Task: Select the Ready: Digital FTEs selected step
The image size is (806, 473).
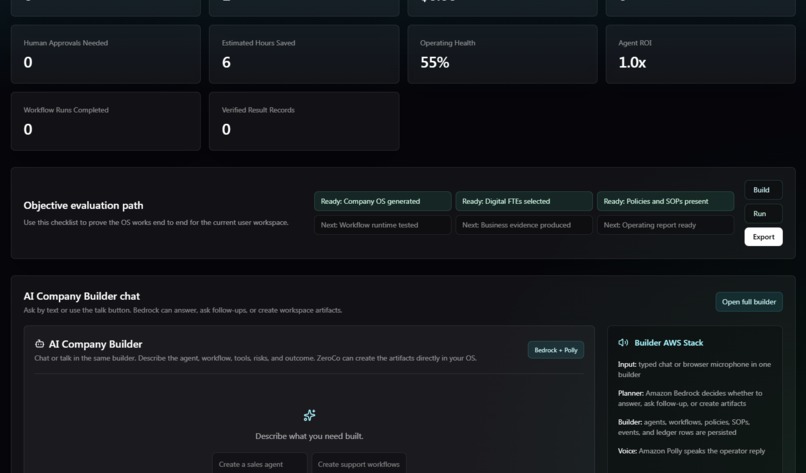Action: (x=524, y=201)
